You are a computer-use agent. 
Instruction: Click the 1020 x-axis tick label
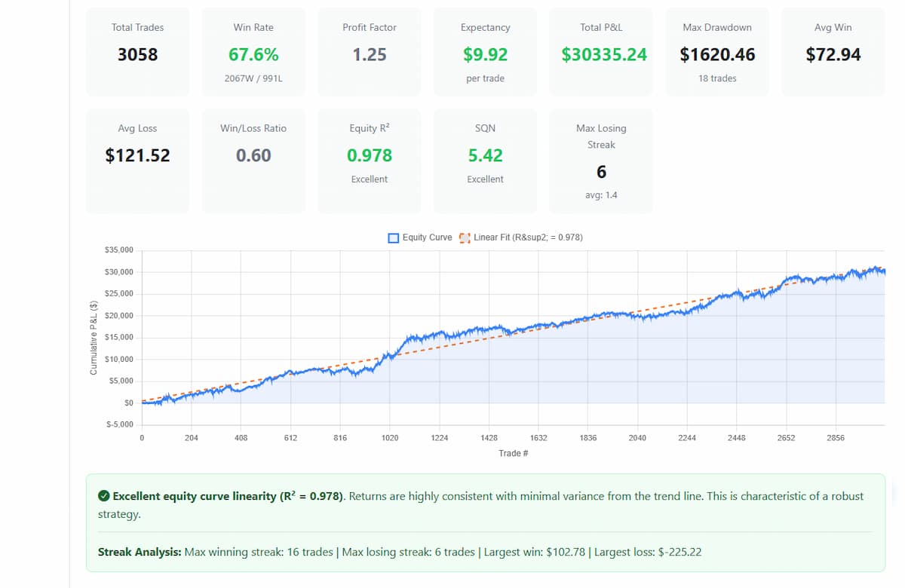coord(390,438)
